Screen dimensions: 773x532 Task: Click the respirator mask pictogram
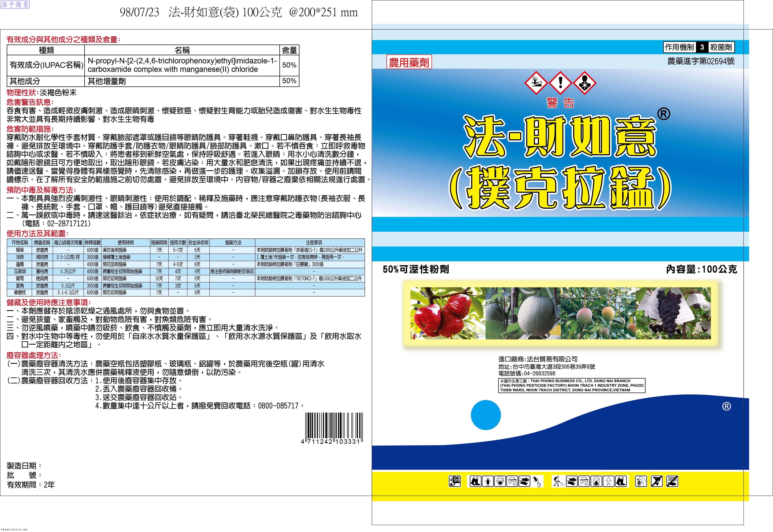pos(596,481)
